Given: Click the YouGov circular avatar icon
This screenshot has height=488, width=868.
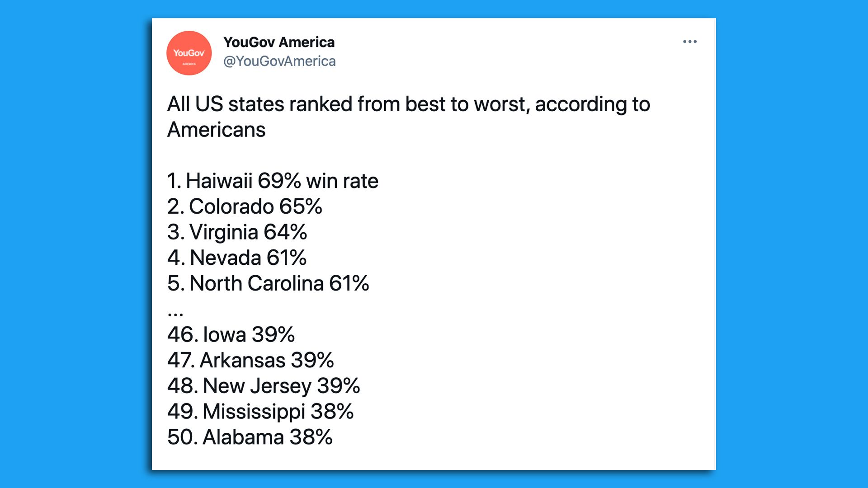Looking at the screenshot, I should [x=189, y=53].
